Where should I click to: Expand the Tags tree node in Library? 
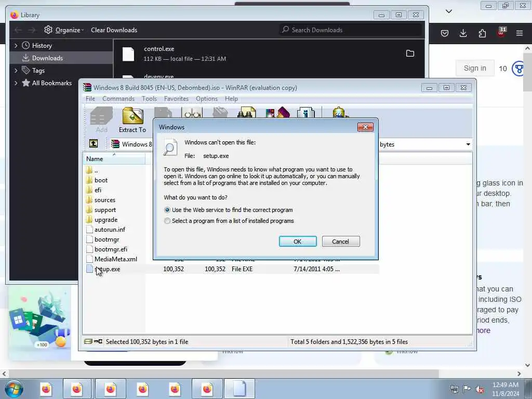point(16,70)
